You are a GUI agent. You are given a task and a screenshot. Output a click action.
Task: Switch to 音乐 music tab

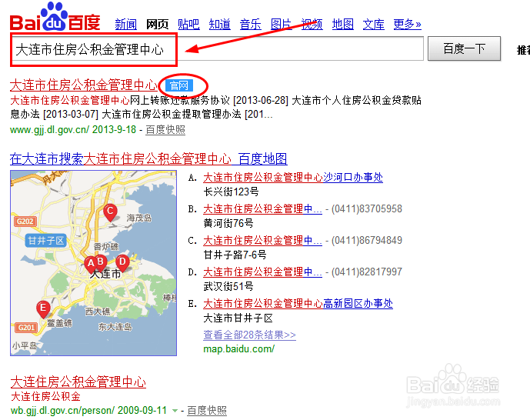[251, 25]
